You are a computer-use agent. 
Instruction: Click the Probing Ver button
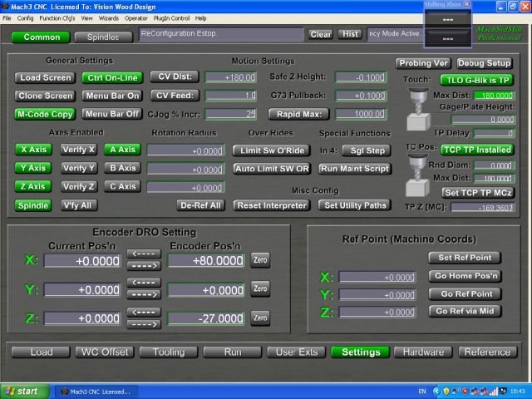[423, 63]
